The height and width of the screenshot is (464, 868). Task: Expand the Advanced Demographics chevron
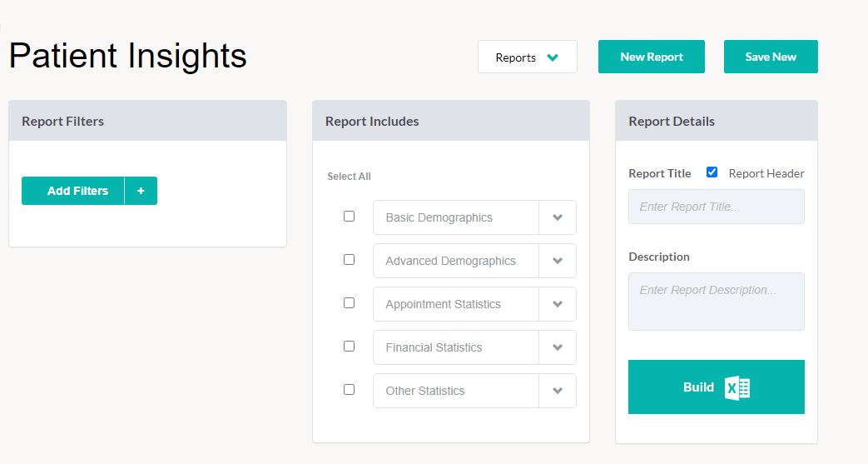(558, 261)
